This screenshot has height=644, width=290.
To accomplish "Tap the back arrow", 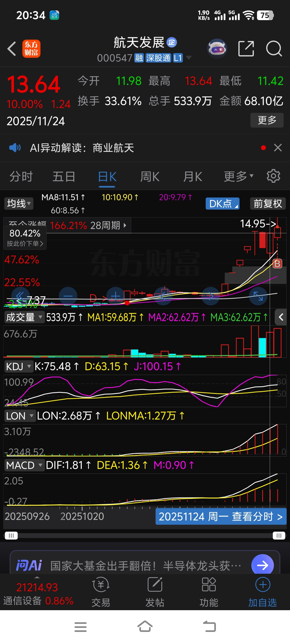I will [12, 49].
